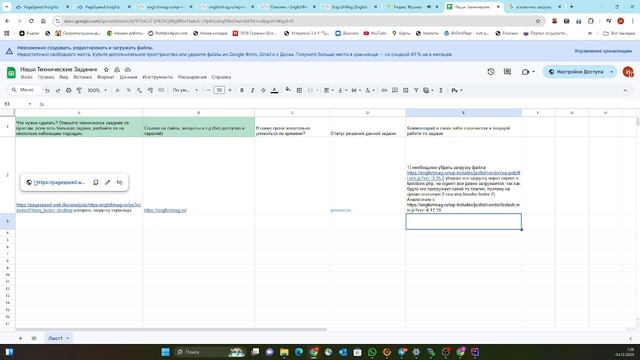
Task: Open the fill color picker
Action: [x=288, y=90]
